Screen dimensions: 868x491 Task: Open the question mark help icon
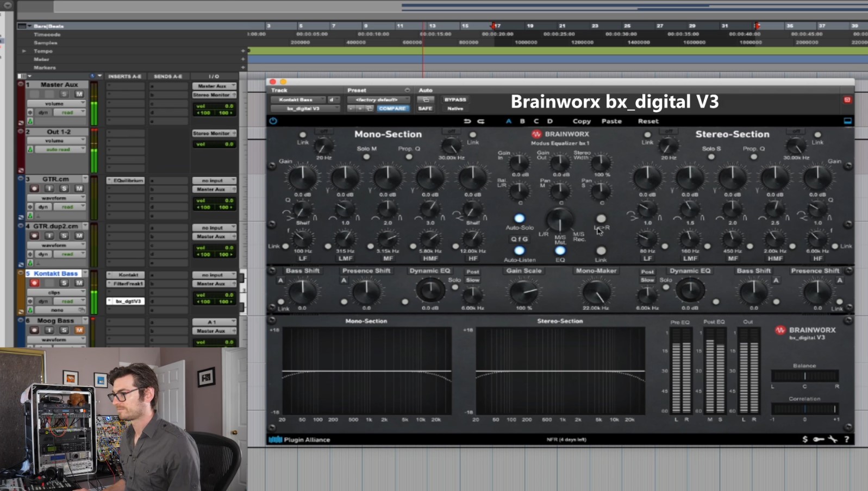tap(847, 439)
